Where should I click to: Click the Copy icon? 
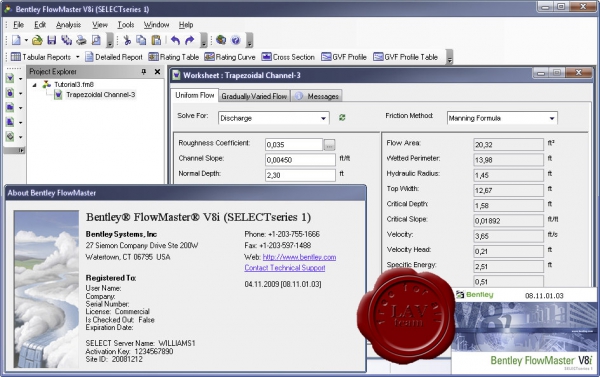[x=141, y=40]
